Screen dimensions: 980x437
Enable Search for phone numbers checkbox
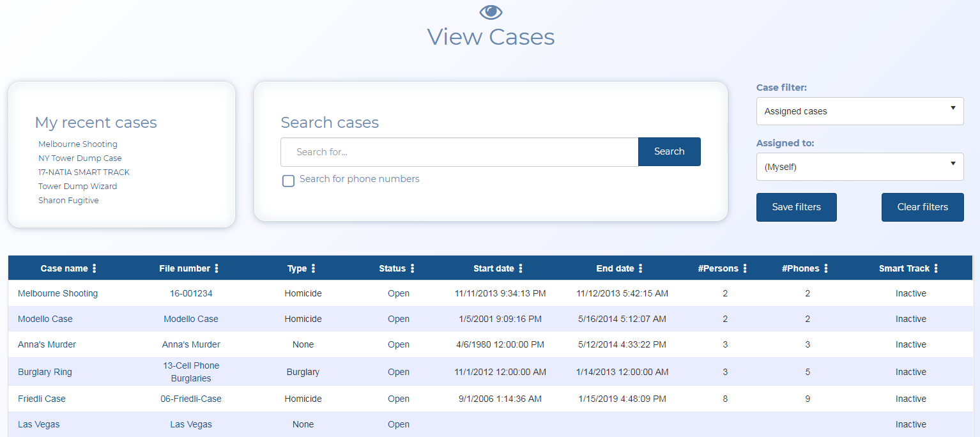coord(288,181)
